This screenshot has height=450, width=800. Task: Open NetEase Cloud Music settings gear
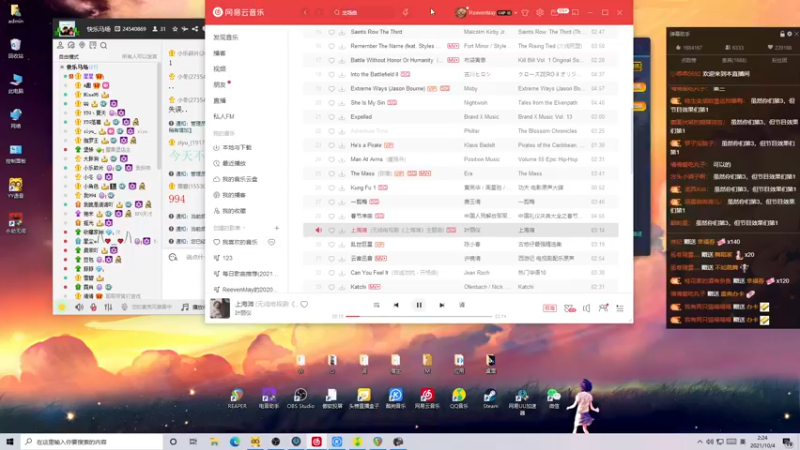[540, 12]
